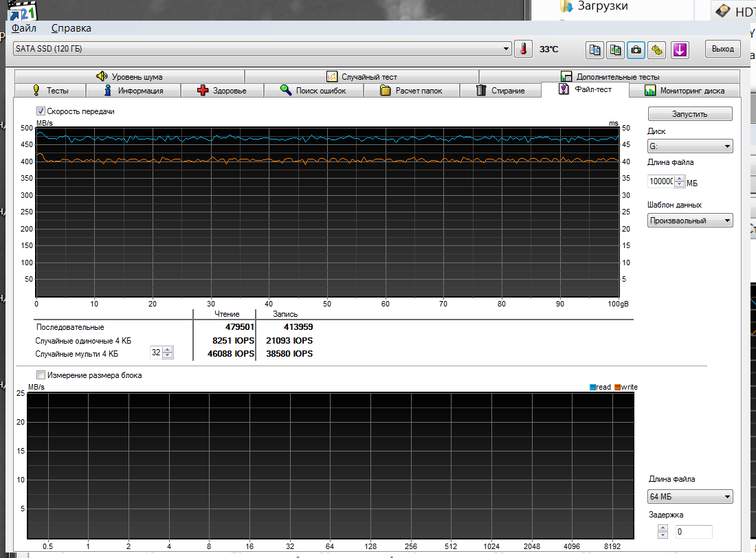Click the copy text to clipboard icon

coord(595,49)
